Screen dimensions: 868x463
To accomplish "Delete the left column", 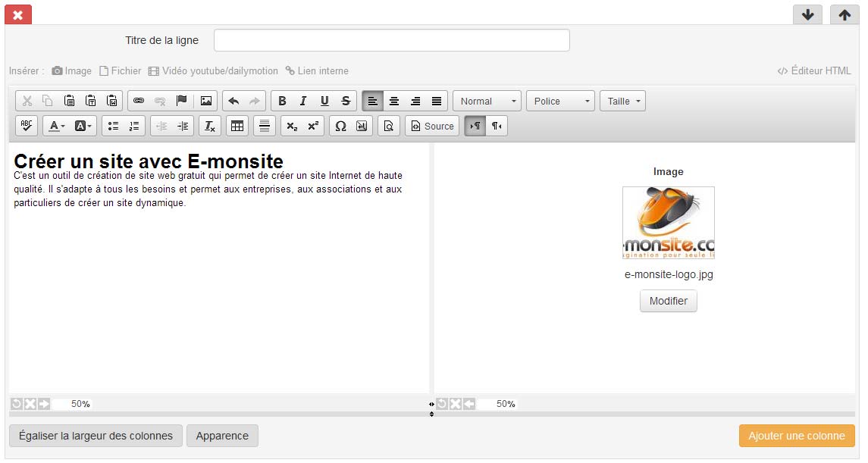I will pyautogui.click(x=30, y=404).
